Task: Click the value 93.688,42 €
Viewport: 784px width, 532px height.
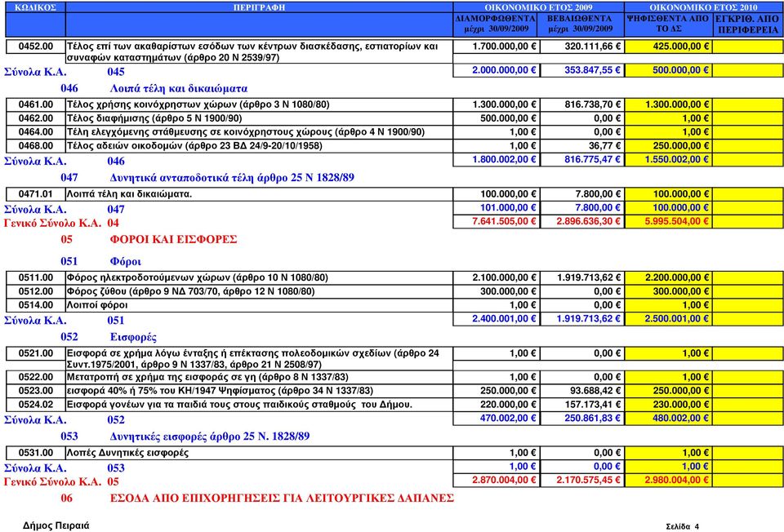Action: click(582, 391)
